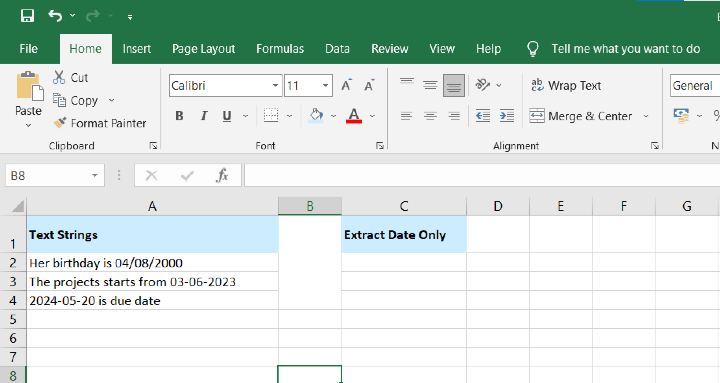Click the Save icon in quick access toolbar

[x=27, y=16]
